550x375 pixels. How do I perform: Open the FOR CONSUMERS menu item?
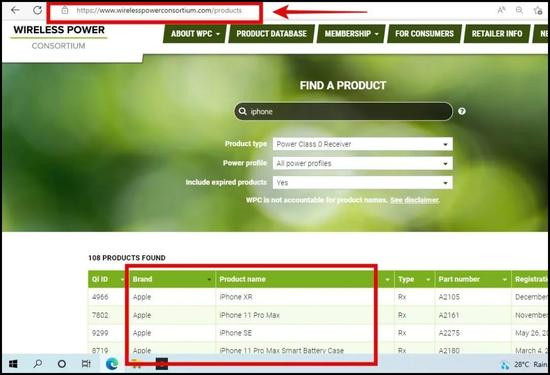[x=424, y=34]
